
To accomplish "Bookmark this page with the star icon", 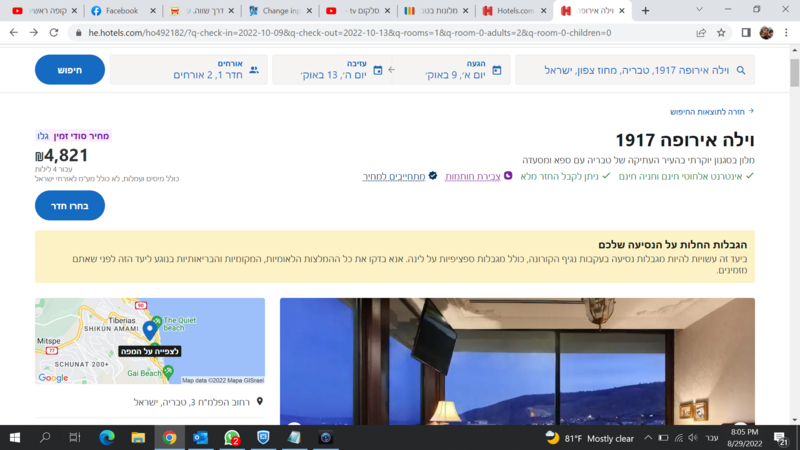I will pyautogui.click(x=721, y=33).
